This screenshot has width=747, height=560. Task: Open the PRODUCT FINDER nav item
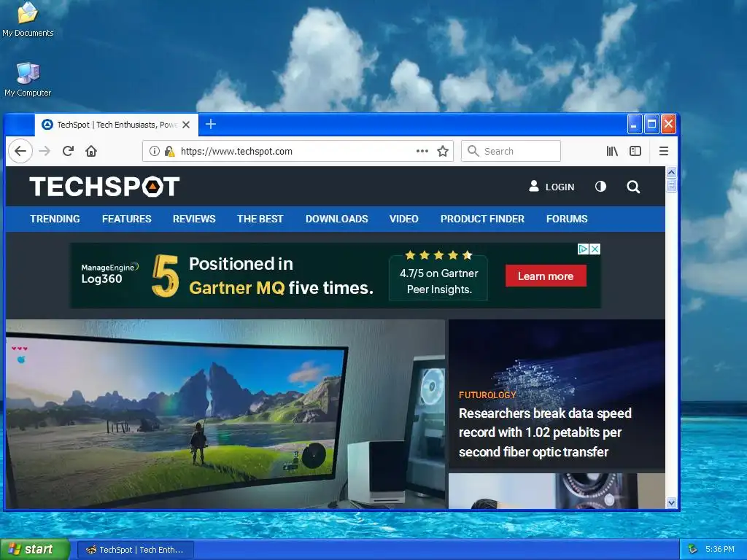(482, 219)
